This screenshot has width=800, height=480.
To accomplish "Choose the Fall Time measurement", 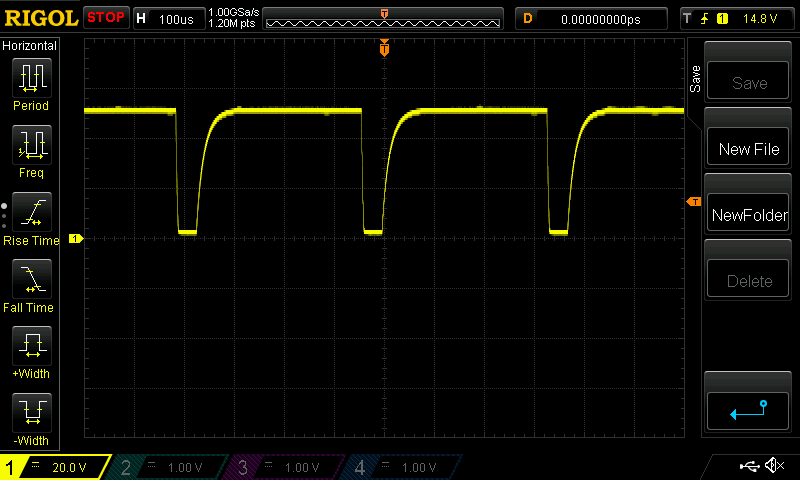I will click(31, 286).
